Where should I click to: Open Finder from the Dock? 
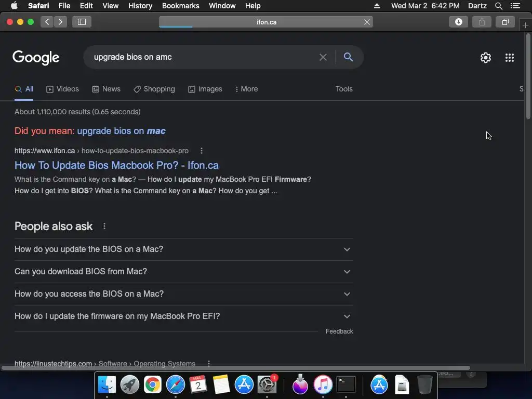(107, 385)
